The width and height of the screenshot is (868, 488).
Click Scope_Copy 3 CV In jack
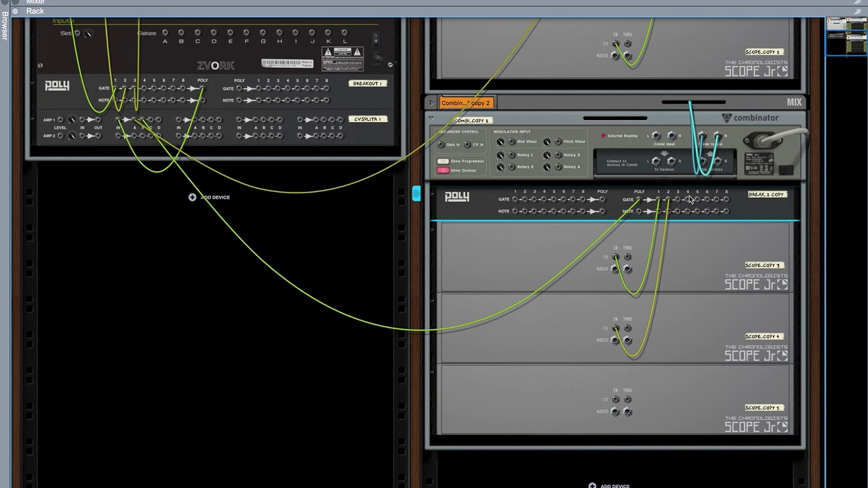coord(616,258)
